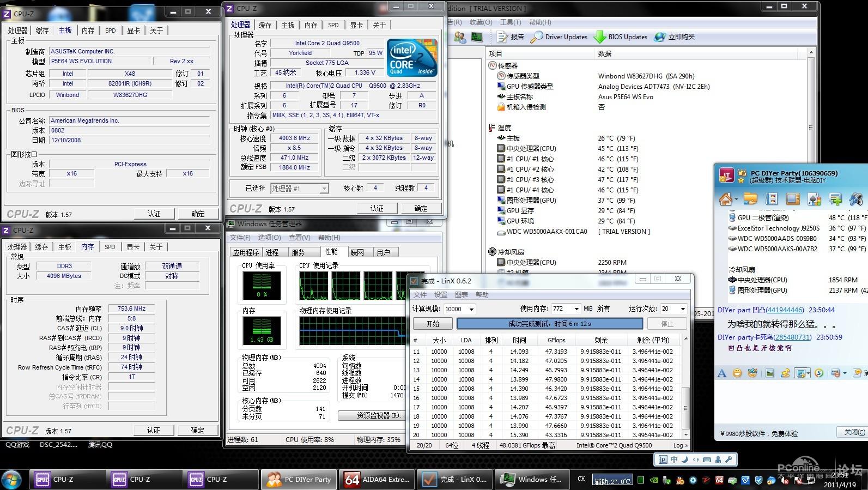
Task: Click send picture icon in chat toolbar
Action: coord(769,373)
